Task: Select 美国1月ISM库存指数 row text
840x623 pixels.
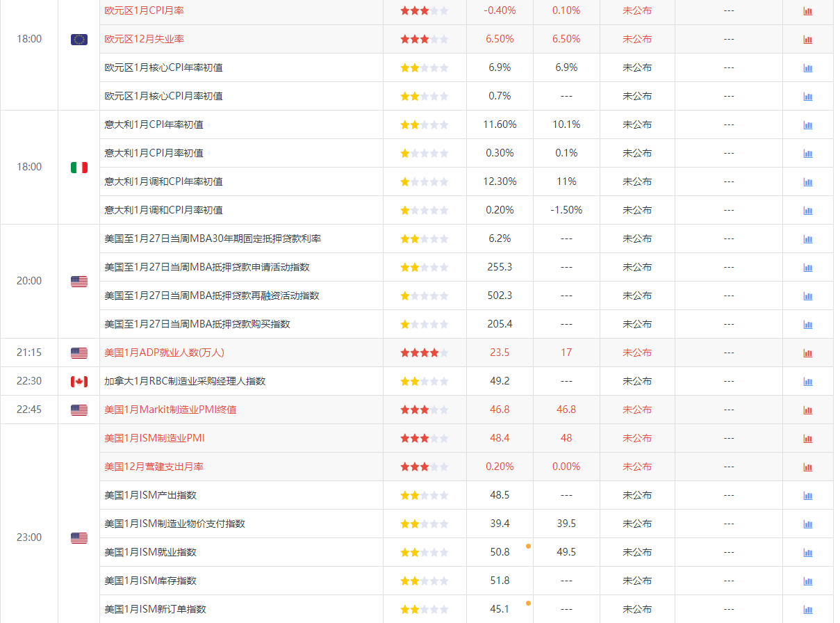Action: [x=150, y=581]
